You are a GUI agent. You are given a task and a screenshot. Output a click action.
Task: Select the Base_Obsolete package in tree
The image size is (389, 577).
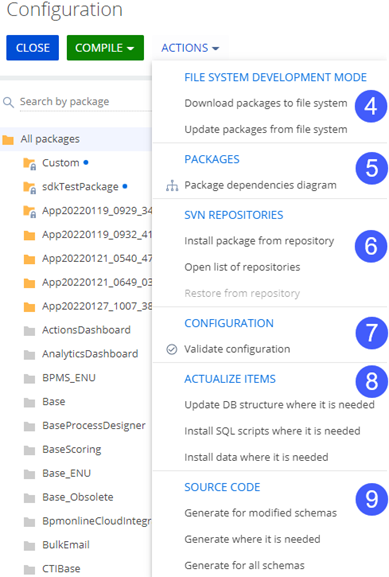(78, 498)
